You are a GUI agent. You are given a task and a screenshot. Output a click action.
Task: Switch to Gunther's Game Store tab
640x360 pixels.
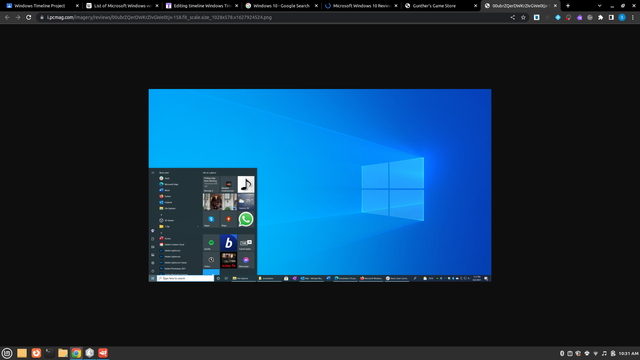pyautogui.click(x=440, y=6)
